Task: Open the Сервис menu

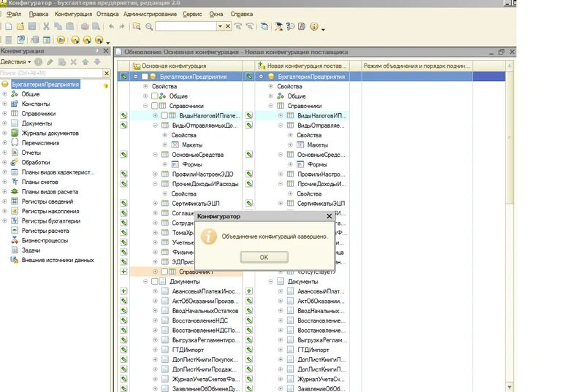Action: (193, 14)
